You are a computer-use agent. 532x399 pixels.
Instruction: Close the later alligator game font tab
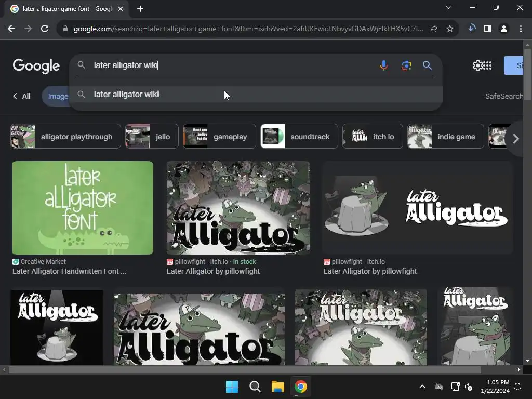121,9
